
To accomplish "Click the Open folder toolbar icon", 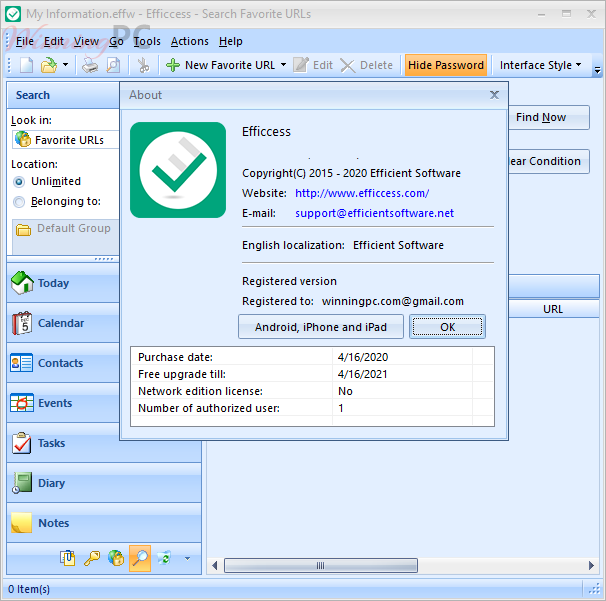I will point(49,65).
